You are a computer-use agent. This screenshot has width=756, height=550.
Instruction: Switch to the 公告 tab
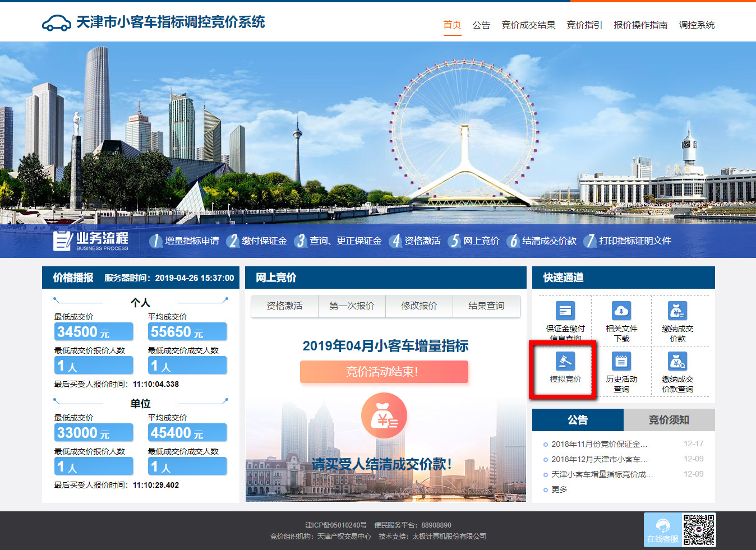tap(578, 420)
